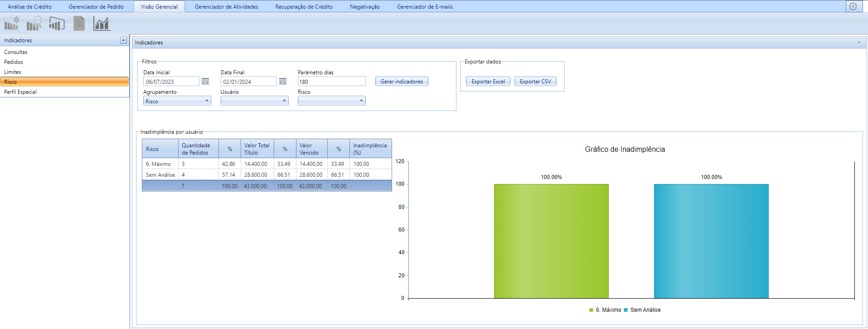
Task: Click the 28.600,00 Valor Vencido cell
Action: pos(312,175)
